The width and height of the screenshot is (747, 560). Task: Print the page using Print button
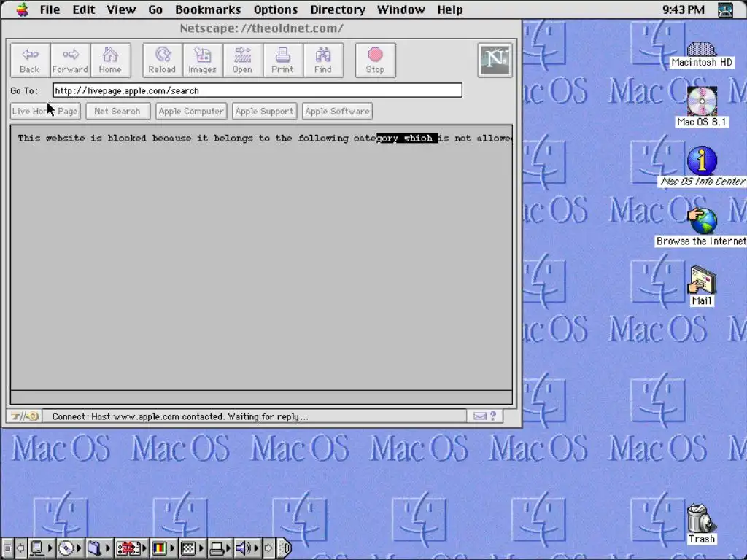[x=282, y=61]
